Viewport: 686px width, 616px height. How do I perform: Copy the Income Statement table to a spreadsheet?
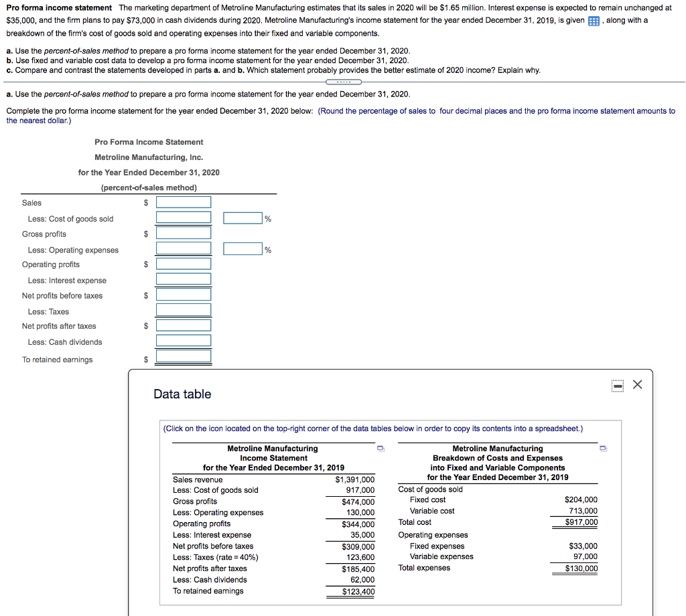point(381,449)
